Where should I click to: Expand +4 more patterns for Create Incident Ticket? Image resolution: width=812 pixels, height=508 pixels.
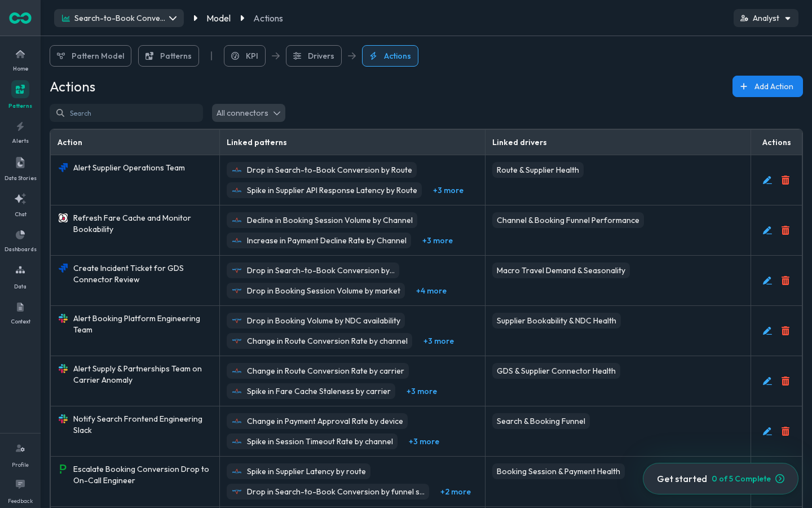[431, 291]
